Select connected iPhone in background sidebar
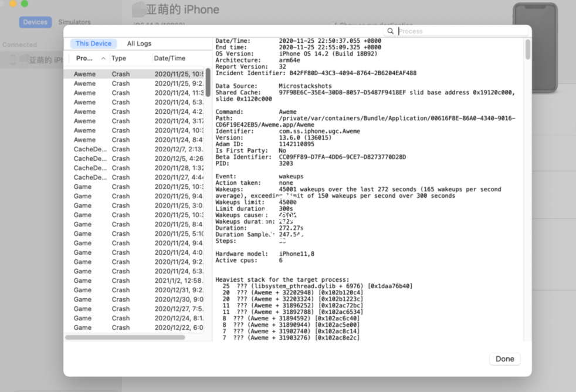This screenshot has width=576, height=392. (33, 60)
